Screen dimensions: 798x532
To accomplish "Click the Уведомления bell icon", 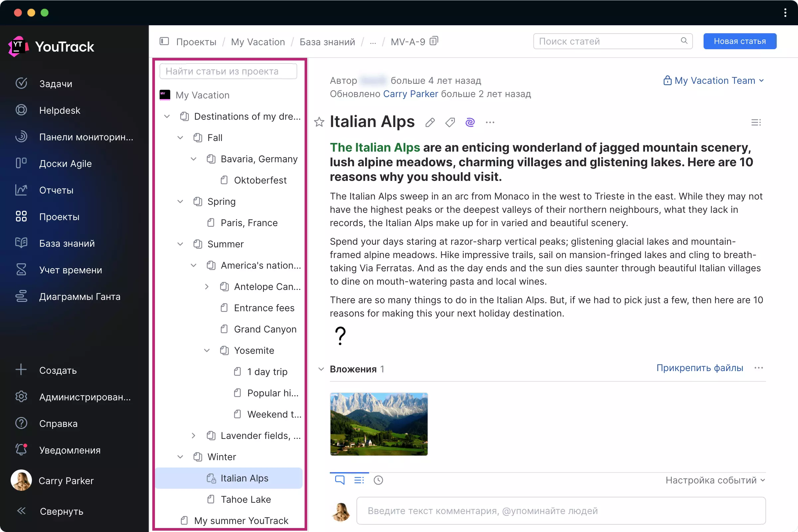I will click(21, 450).
